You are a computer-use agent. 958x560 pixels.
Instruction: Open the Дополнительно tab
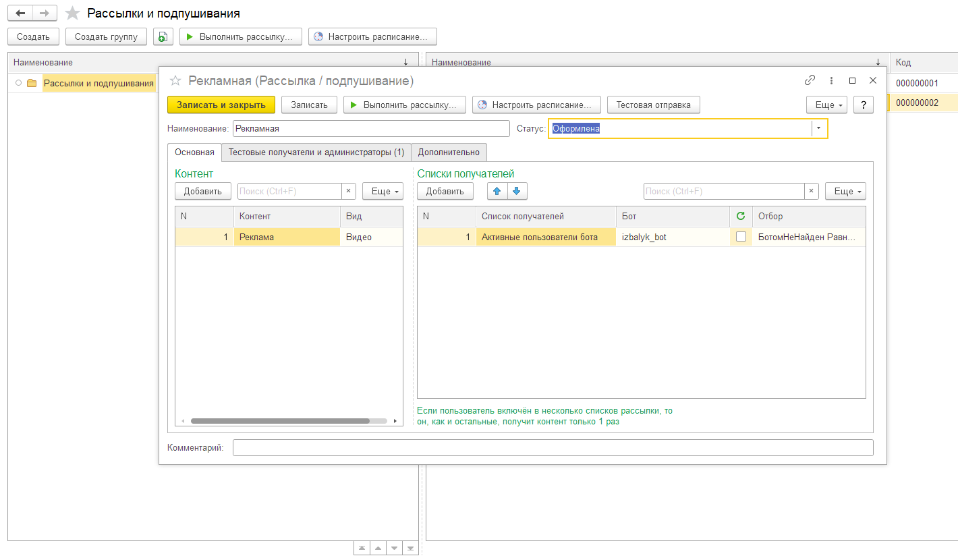click(449, 152)
